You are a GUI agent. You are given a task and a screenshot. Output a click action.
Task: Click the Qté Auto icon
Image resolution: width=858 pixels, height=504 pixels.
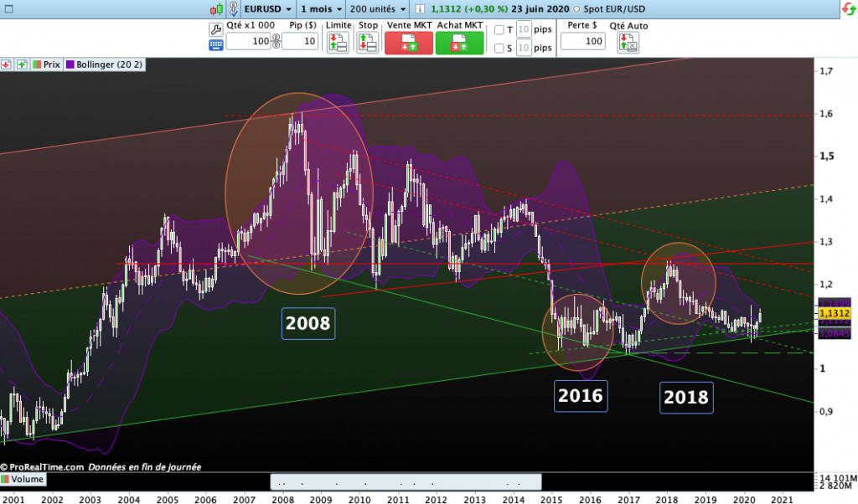pos(627,43)
